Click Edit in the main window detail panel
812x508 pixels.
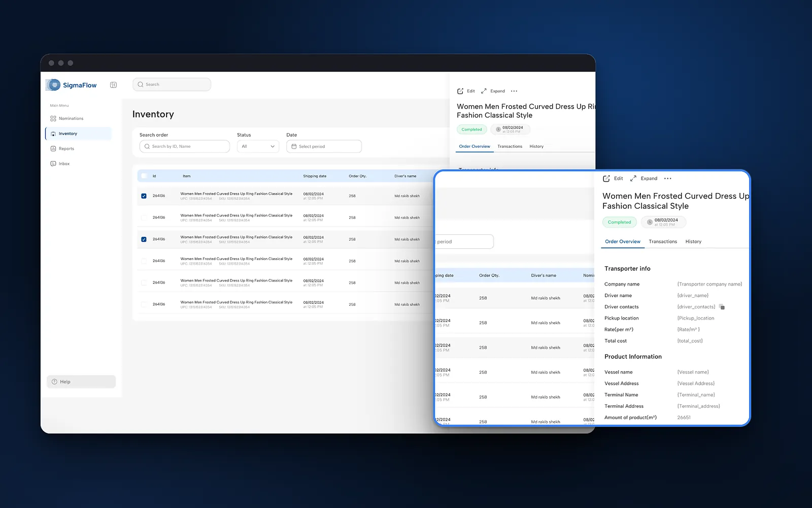[466, 91]
